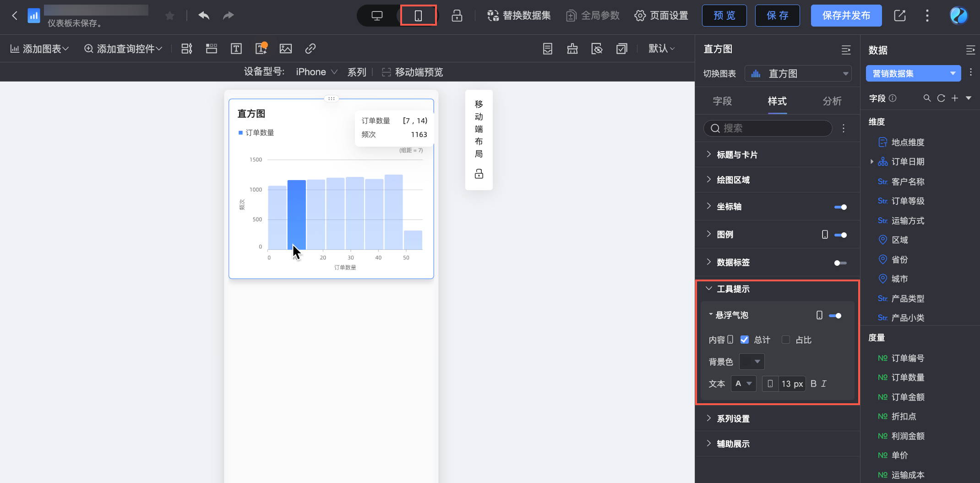Select the 订单金额 measure field
The height and width of the screenshot is (483, 980).
(908, 397)
